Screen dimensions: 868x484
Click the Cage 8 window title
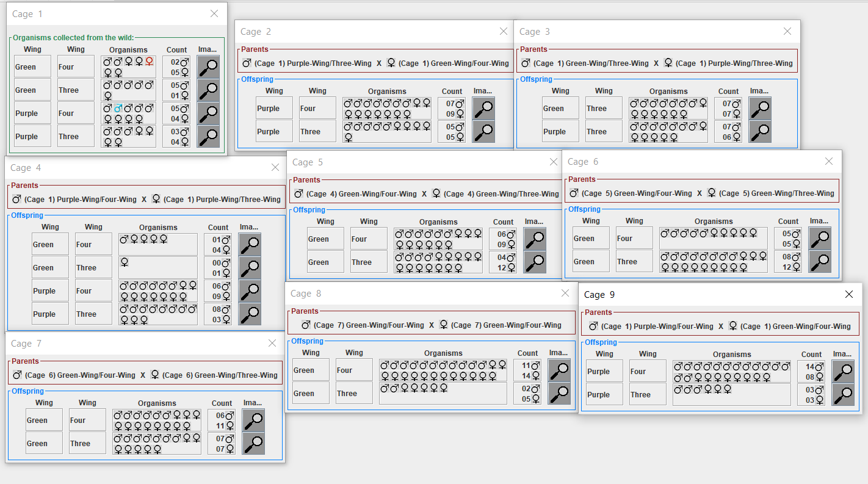306,294
